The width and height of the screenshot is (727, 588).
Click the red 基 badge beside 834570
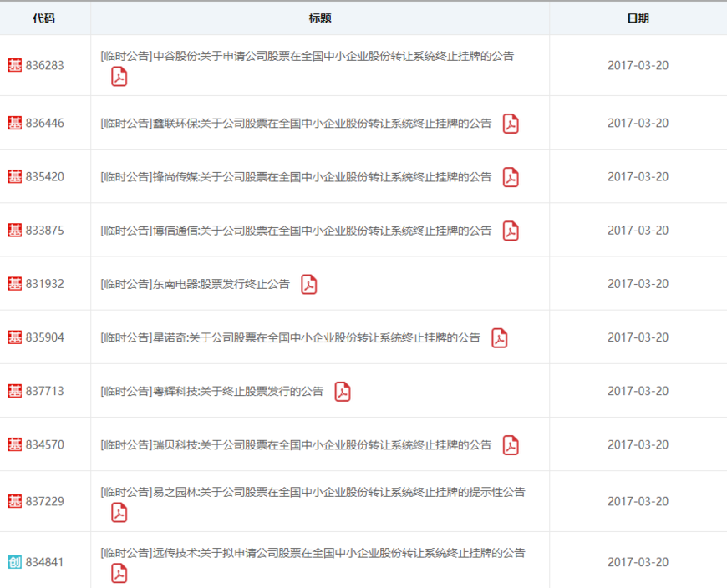coord(15,444)
